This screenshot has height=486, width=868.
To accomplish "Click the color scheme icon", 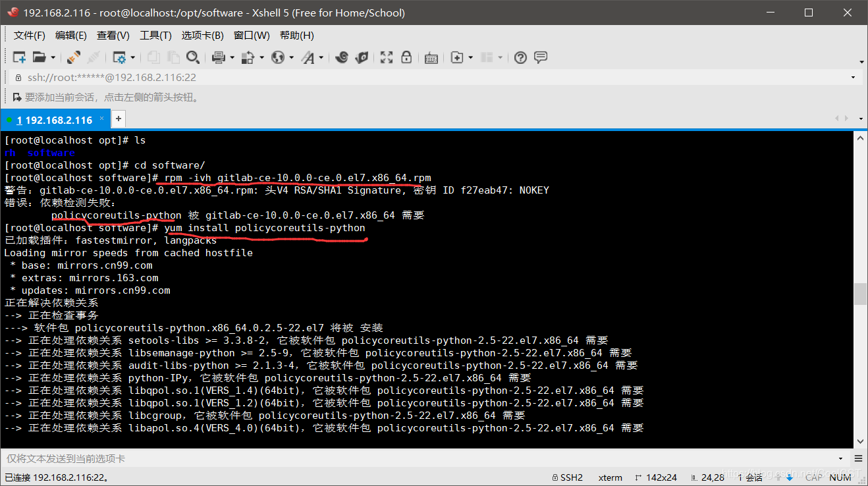I will [x=248, y=57].
